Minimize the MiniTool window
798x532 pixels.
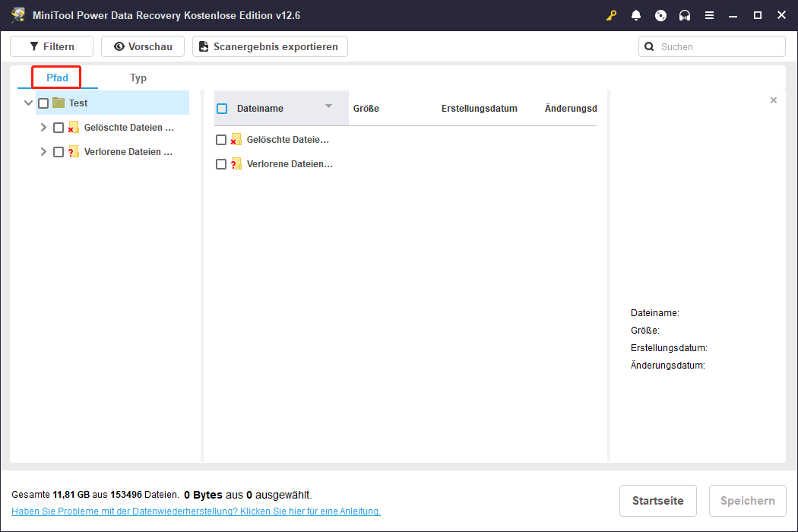click(733, 15)
